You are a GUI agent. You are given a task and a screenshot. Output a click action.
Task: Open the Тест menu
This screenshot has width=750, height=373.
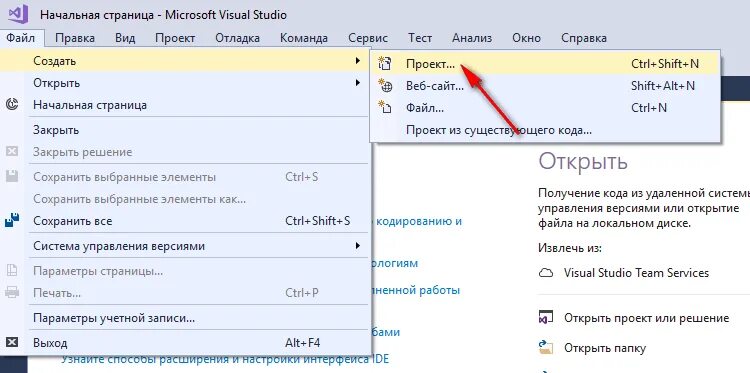420,38
